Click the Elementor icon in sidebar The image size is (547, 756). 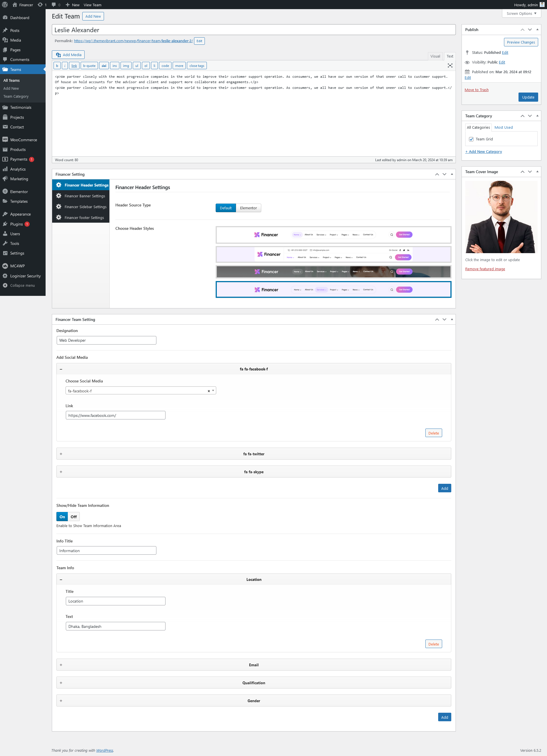tap(5, 192)
